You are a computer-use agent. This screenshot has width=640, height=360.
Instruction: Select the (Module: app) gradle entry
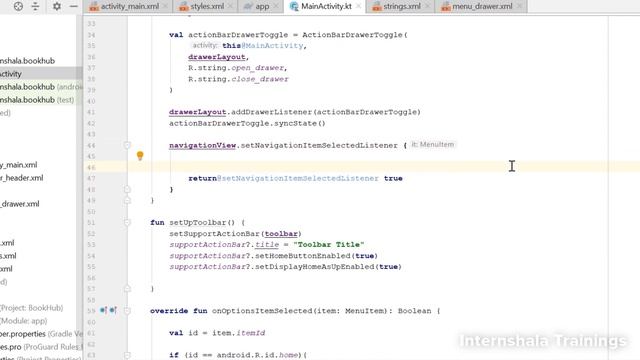[x=24, y=321]
